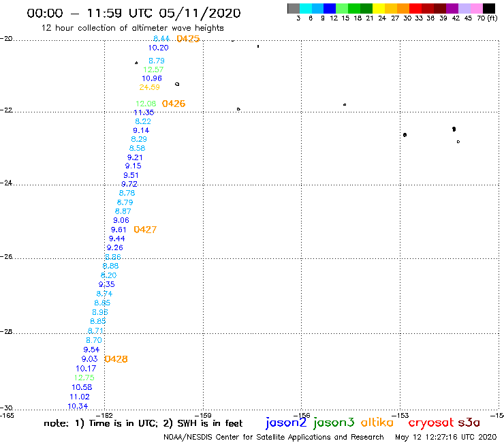Click the wave height value 9.54

click(x=92, y=350)
